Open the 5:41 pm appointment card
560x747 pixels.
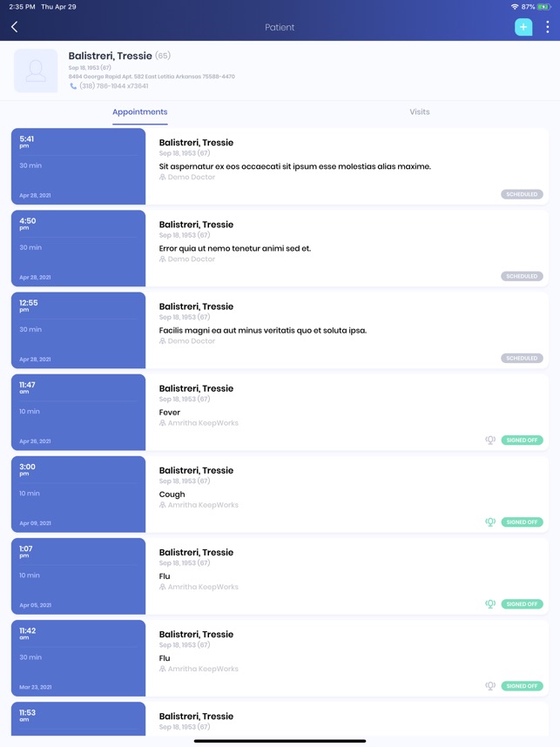point(280,166)
